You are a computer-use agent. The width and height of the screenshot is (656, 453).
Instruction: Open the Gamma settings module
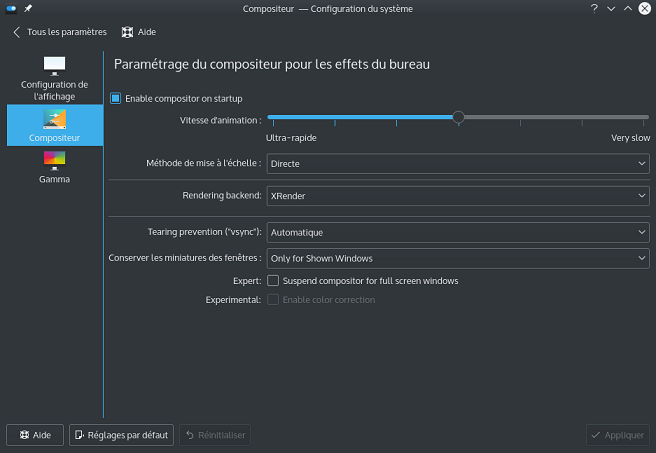coord(54,167)
